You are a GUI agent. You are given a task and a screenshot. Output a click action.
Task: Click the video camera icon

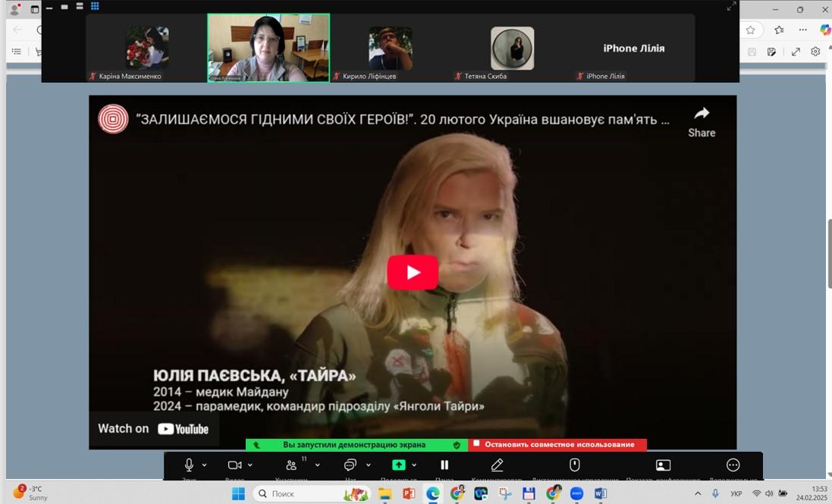[x=234, y=465]
